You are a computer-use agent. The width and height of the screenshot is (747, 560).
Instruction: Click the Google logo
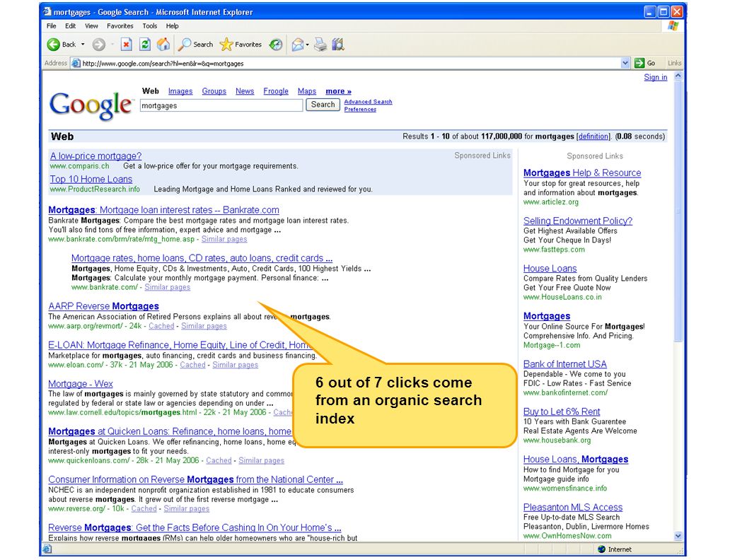coord(91,105)
